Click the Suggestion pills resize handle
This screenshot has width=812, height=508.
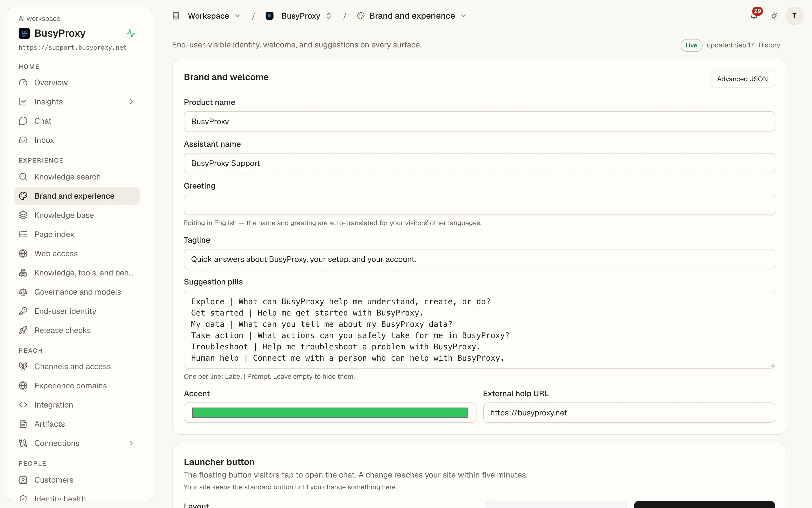771,365
